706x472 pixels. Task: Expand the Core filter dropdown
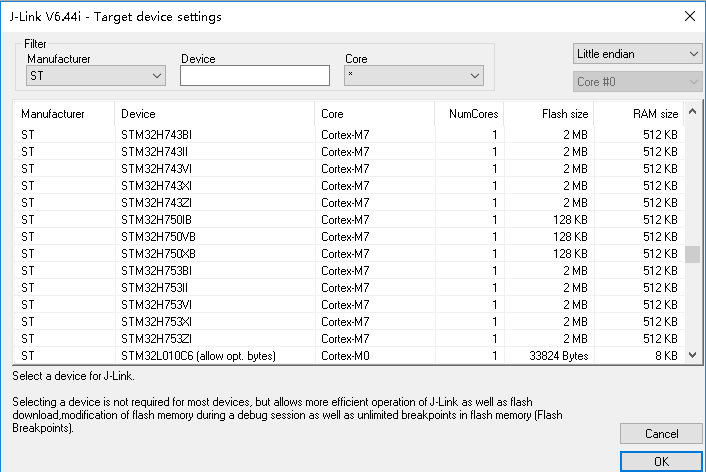[414, 76]
